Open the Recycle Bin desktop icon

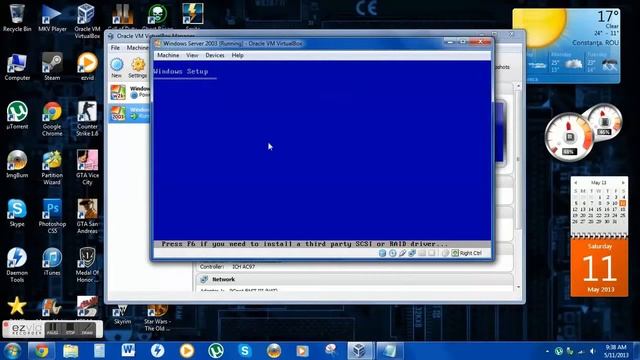[17, 18]
